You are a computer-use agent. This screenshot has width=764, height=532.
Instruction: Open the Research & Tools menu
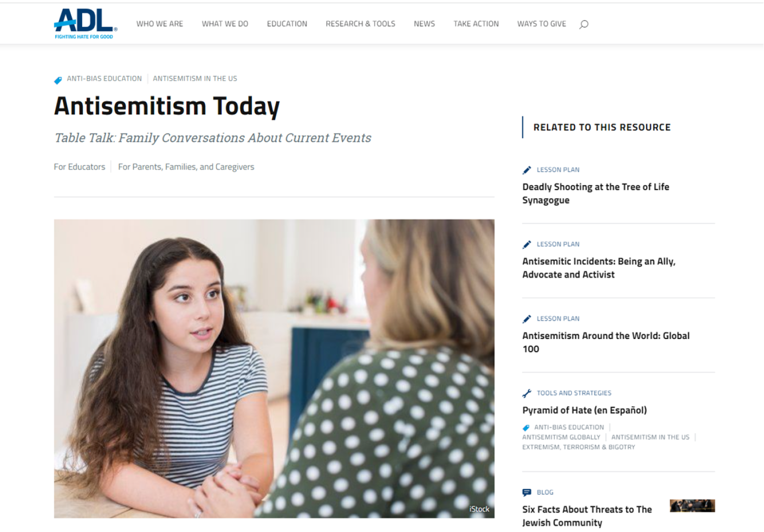point(360,24)
